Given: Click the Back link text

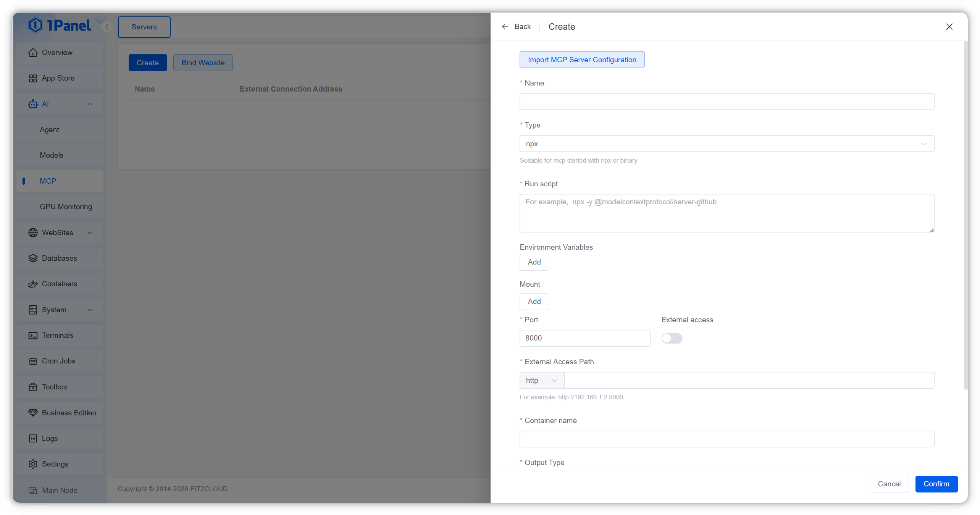Looking at the screenshot, I should (x=522, y=26).
